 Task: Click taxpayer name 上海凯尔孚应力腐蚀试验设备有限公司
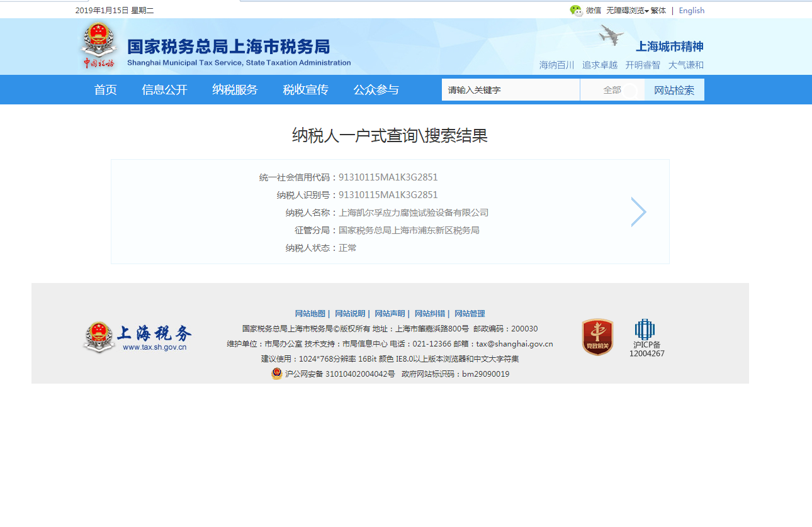(414, 213)
